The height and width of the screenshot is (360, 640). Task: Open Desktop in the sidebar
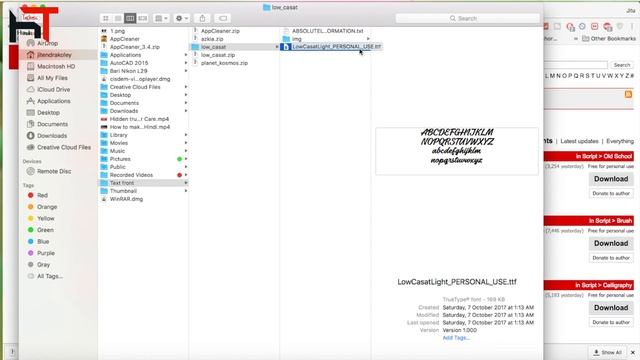click(x=48, y=112)
